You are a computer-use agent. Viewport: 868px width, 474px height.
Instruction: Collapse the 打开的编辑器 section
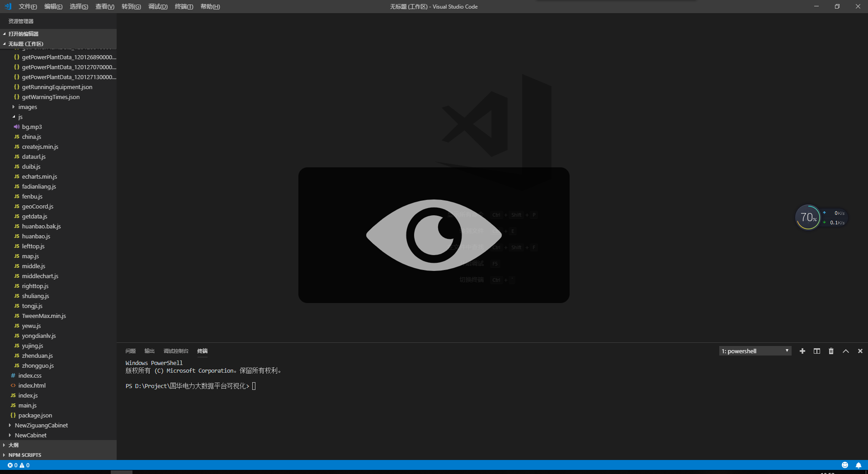click(x=58, y=34)
